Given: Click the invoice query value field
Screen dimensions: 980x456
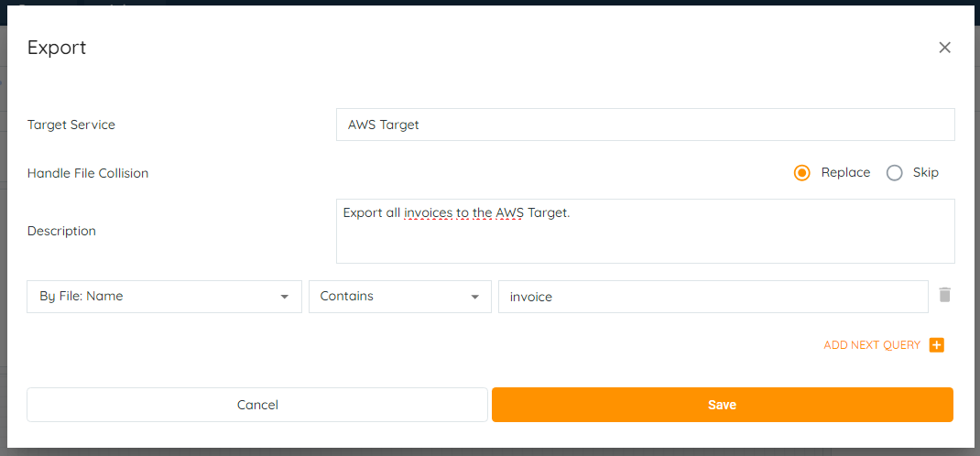Looking at the screenshot, I should (x=713, y=297).
